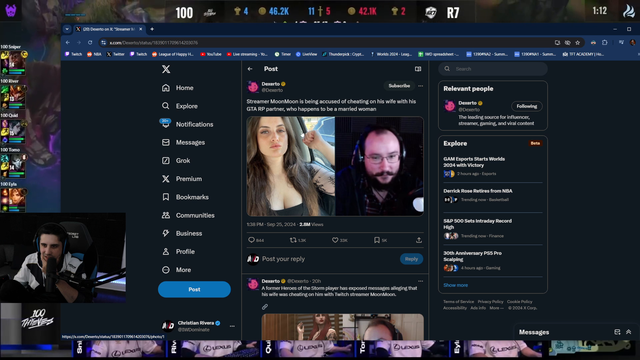The width and height of the screenshot is (640, 360).
Task: Open Premium in the sidebar
Action: [182, 179]
